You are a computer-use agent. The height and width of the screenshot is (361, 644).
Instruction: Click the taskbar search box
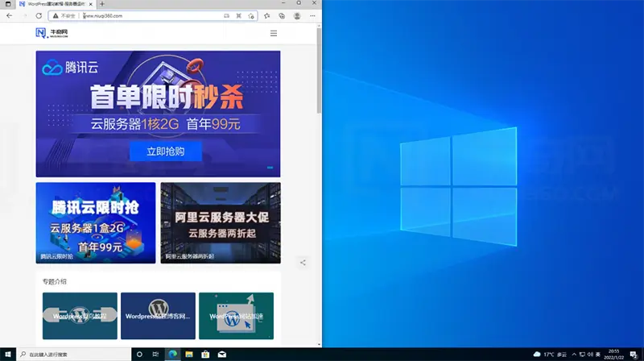[74, 354]
